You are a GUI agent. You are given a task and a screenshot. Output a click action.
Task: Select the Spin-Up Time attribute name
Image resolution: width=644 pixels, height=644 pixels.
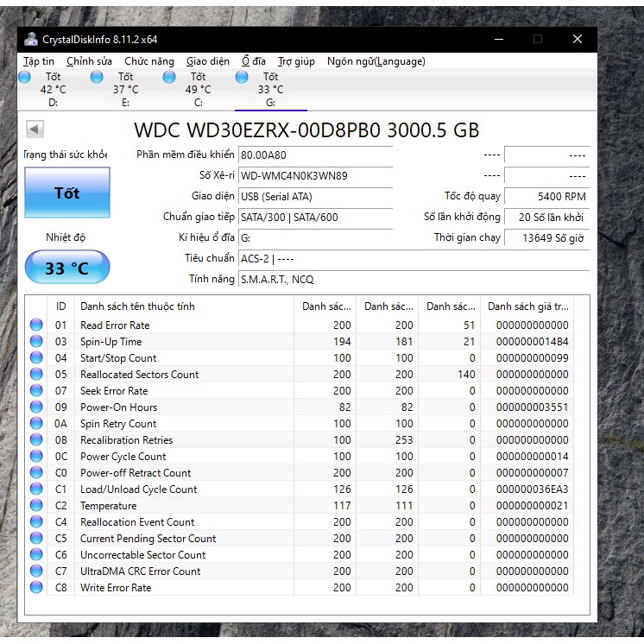(x=110, y=342)
